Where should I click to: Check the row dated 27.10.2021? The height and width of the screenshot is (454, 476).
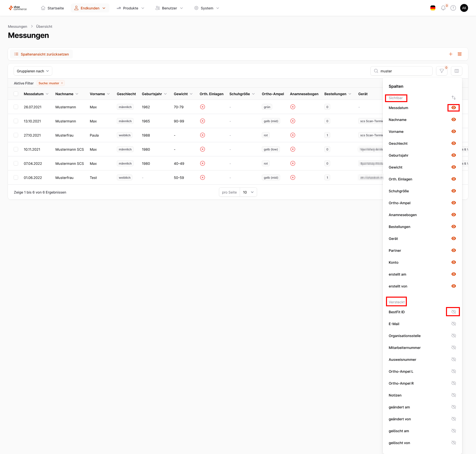[x=16, y=135]
